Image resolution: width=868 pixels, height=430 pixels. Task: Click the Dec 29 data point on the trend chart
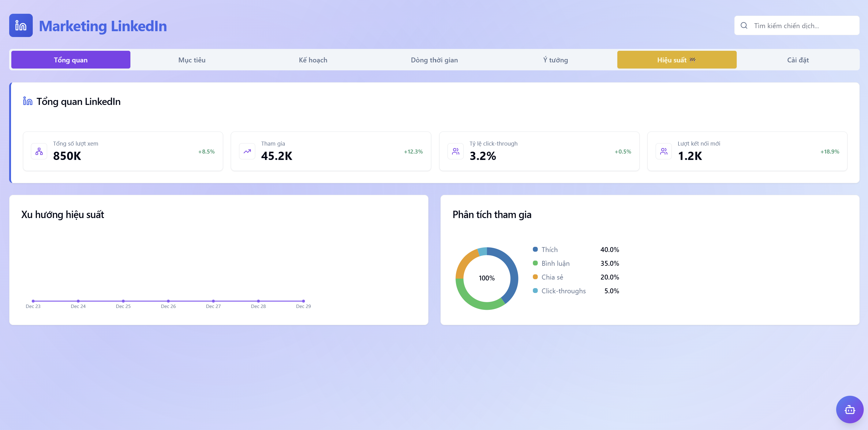coord(303,301)
